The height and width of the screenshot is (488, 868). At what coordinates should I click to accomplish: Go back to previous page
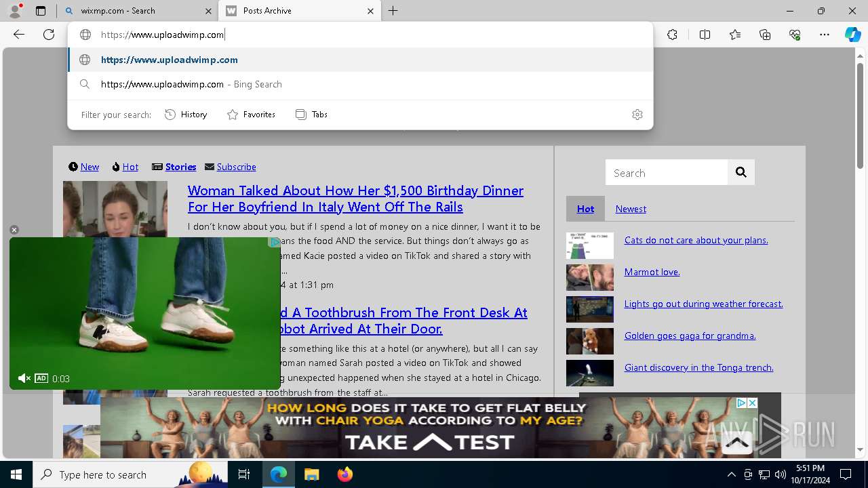19,35
